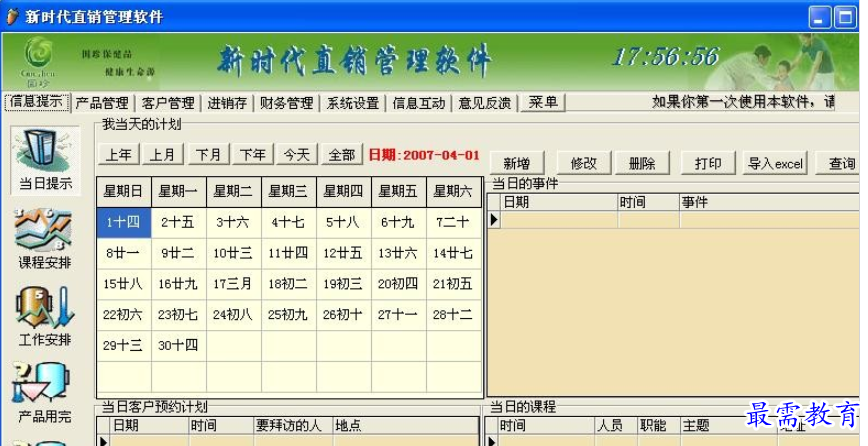Click the 星期三 calendar column header

[288, 192]
